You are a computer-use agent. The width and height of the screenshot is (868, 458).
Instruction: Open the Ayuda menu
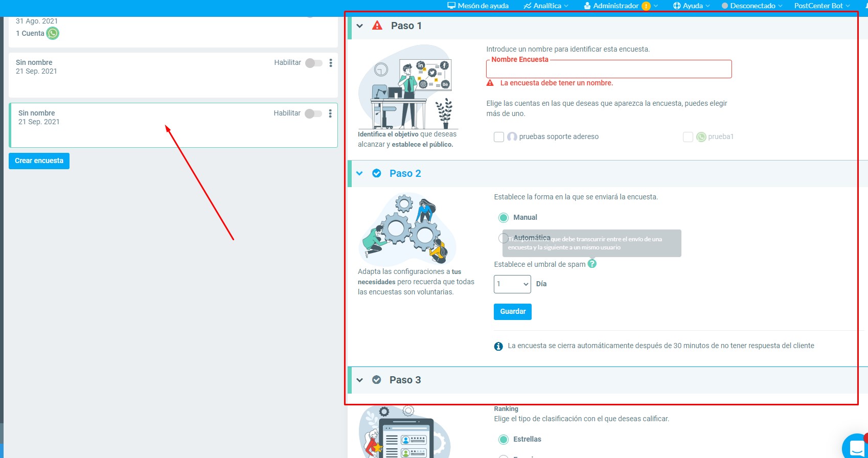[692, 6]
